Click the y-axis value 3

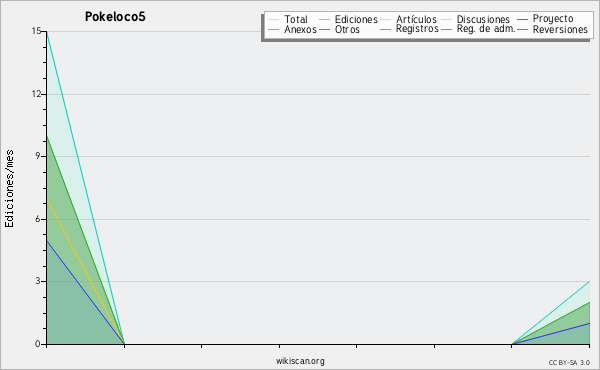pos(38,281)
